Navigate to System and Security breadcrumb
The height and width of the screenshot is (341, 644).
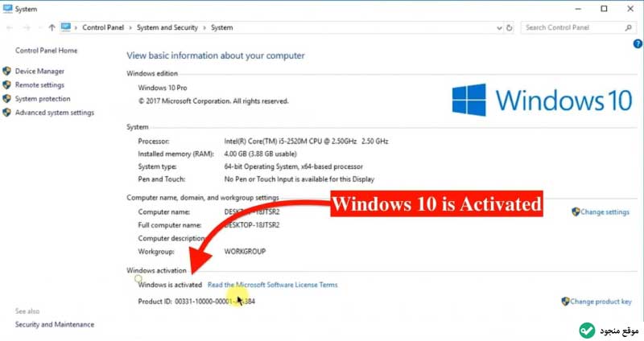pyautogui.click(x=167, y=27)
